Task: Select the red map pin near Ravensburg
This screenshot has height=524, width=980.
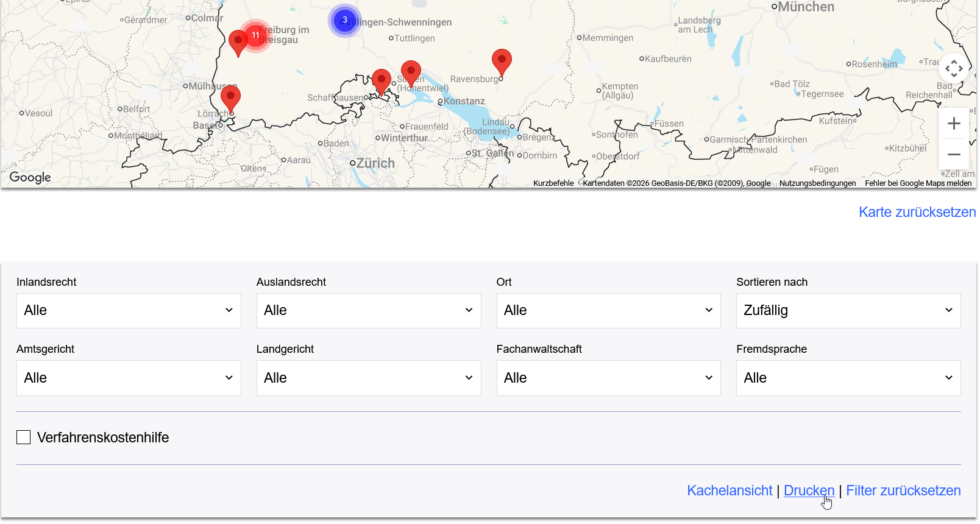Action: point(502,63)
